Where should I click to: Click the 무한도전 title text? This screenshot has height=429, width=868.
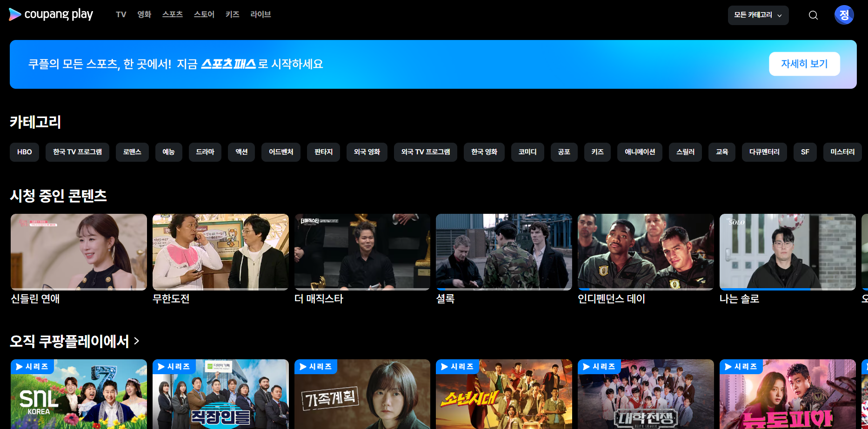tap(171, 299)
